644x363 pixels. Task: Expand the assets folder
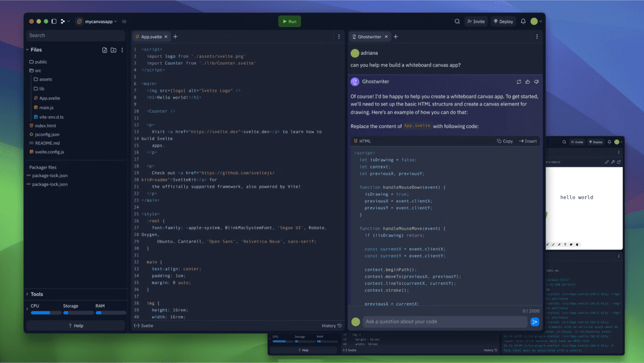point(43,79)
